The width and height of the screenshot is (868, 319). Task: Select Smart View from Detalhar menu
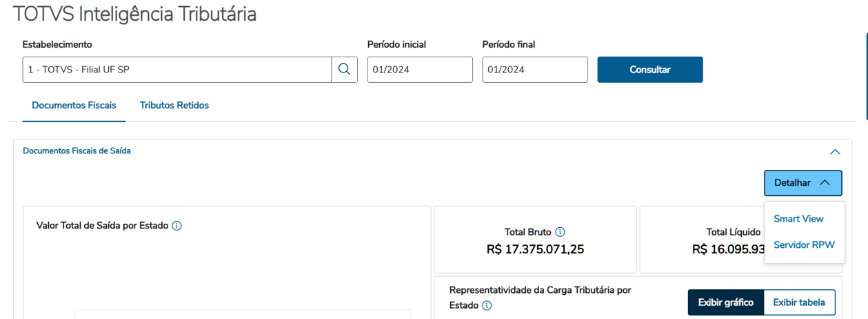tap(798, 219)
